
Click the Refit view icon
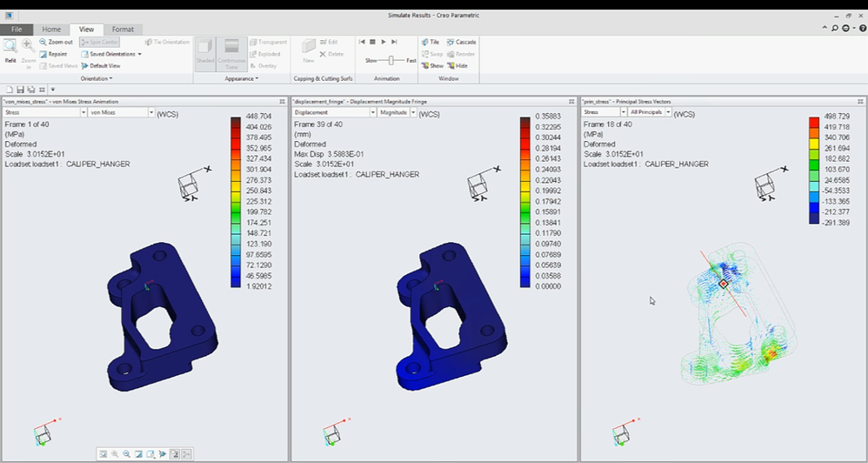click(x=10, y=48)
